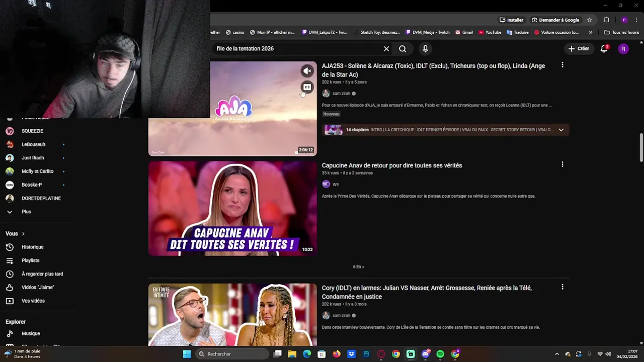The width and height of the screenshot is (644, 362).
Task: Open the Vous section chevron
Action: (x=23, y=234)
